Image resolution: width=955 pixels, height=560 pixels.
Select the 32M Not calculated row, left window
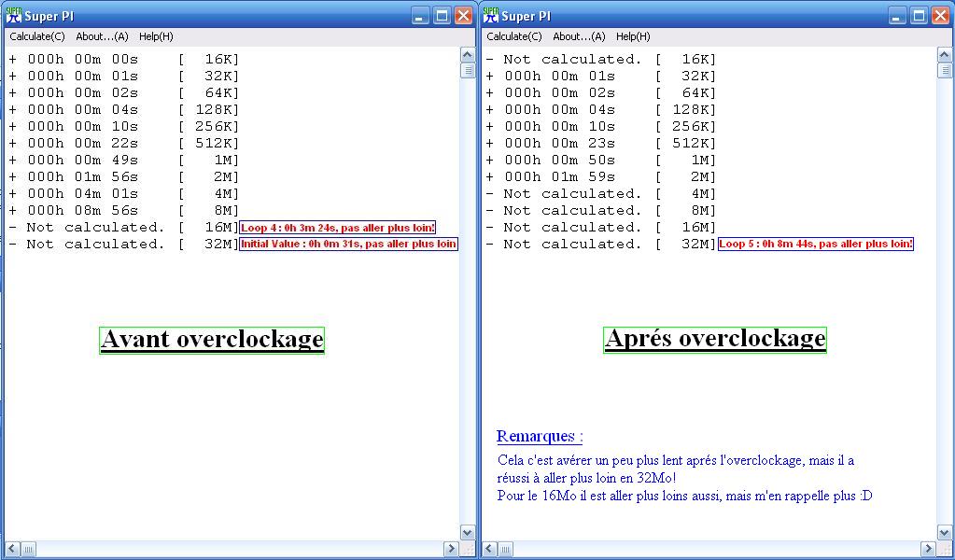(x=123, y=244)
